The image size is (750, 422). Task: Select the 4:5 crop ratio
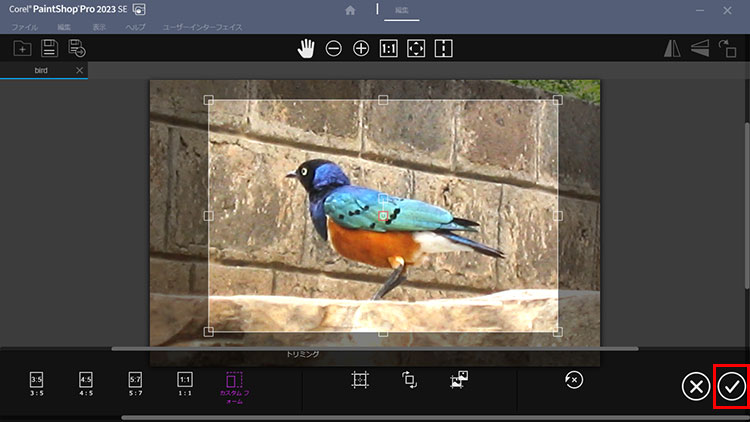(x=86, y=384)
